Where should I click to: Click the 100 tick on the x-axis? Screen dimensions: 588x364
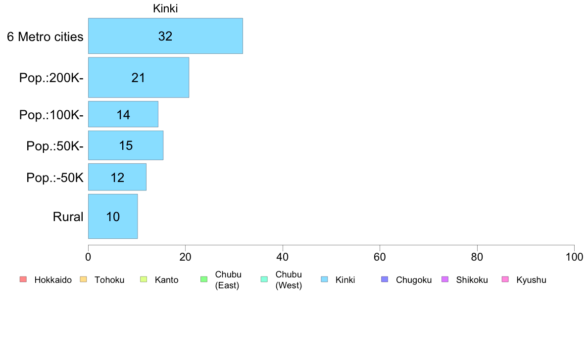pyautogui.click(x=574, y=257)
